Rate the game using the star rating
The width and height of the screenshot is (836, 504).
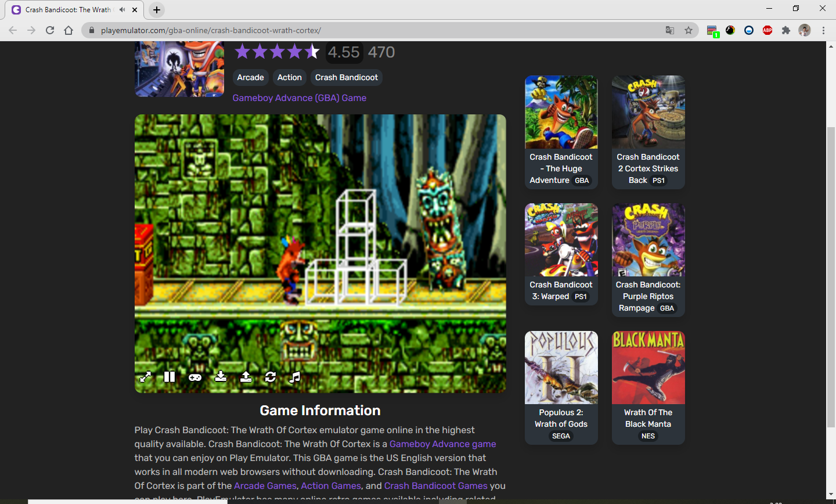(277, 52)
